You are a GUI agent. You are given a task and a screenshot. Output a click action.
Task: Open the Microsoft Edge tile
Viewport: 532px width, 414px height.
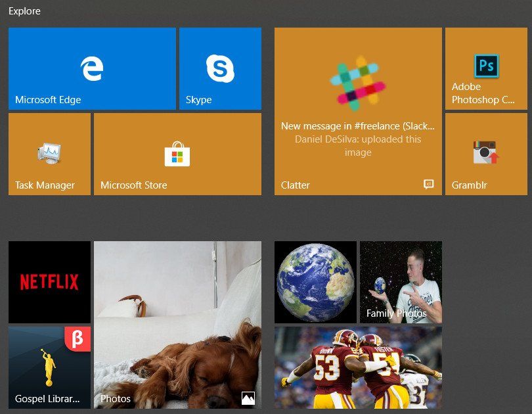coord(92,68)
